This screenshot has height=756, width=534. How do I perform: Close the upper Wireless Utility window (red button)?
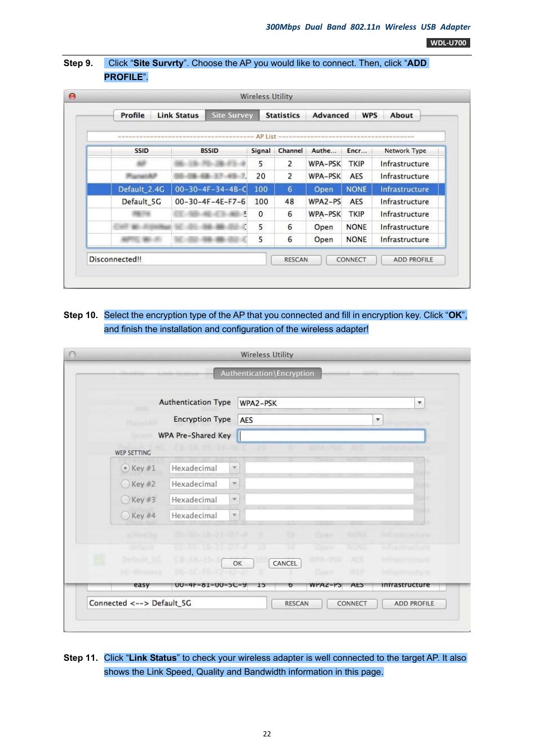point(72,96)
